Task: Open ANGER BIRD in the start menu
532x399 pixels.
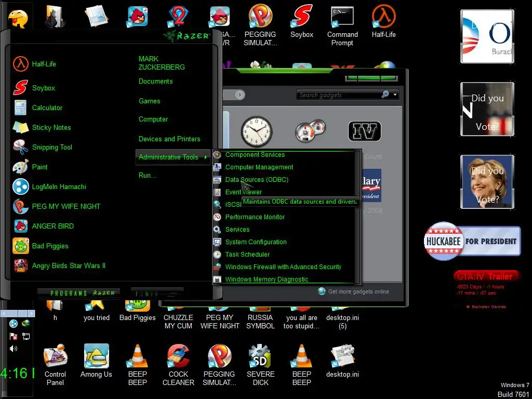Action: 43,226
